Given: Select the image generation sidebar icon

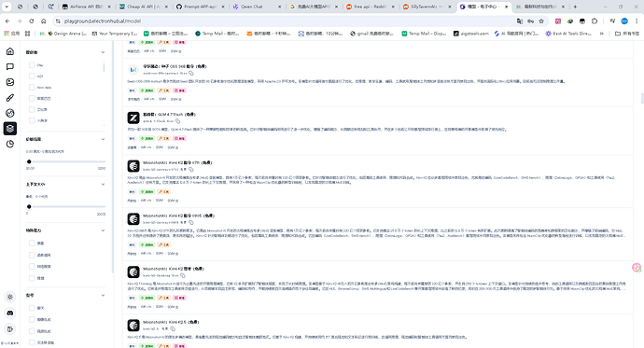Looking at the screenshot, I should pos(10,82).
